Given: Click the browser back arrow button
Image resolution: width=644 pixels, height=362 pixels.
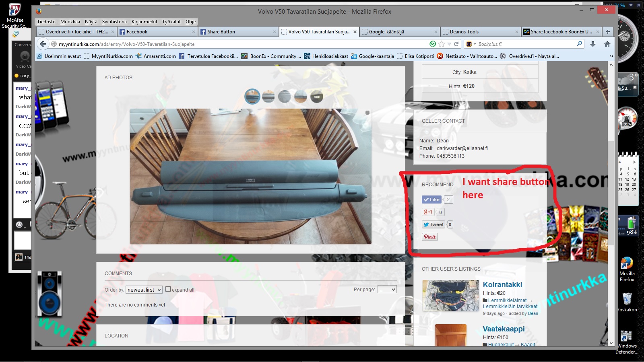Looking at the screenshot, I should [43, 44].
